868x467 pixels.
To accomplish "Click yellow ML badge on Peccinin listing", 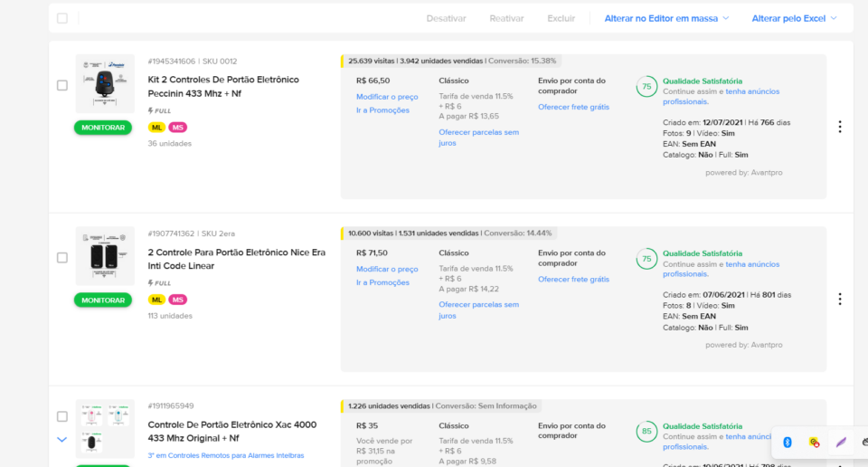I will click(156, 128).
